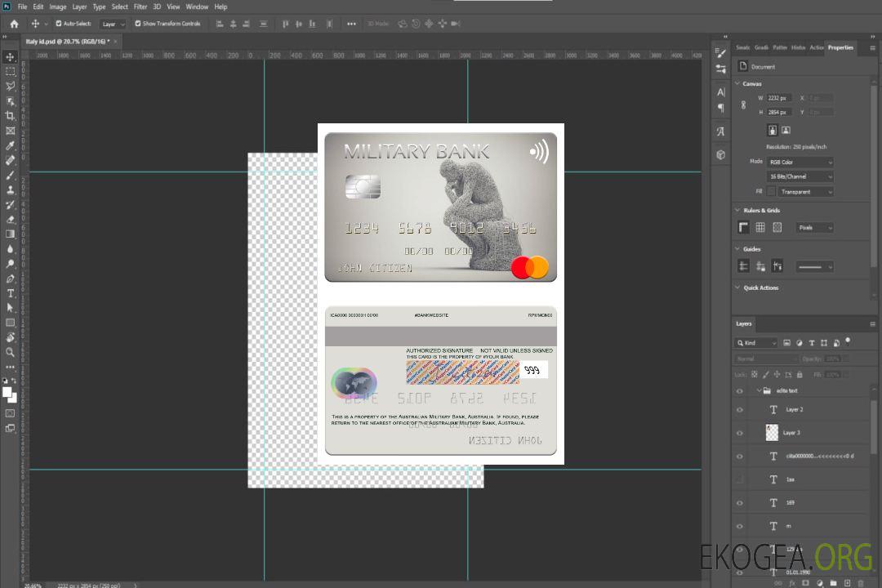This screenshot has width=882, height=588.
Task: Click the canvas width input field
Action: pos(779,98)
